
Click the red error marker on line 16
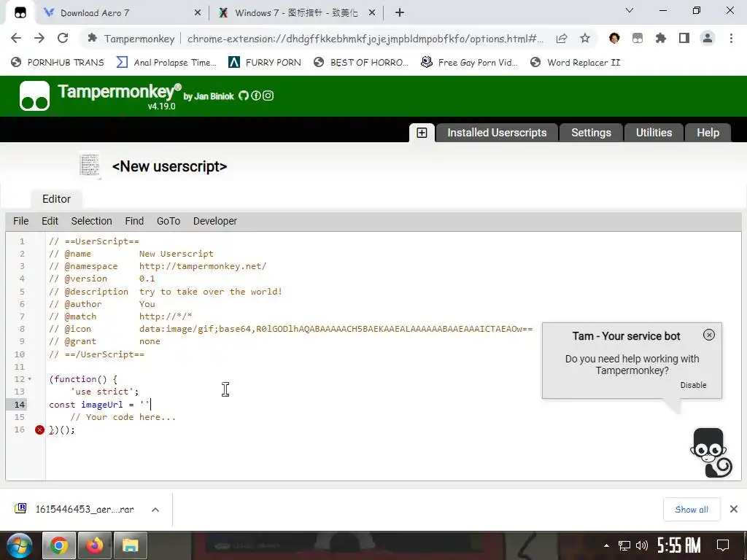point(39,430)
